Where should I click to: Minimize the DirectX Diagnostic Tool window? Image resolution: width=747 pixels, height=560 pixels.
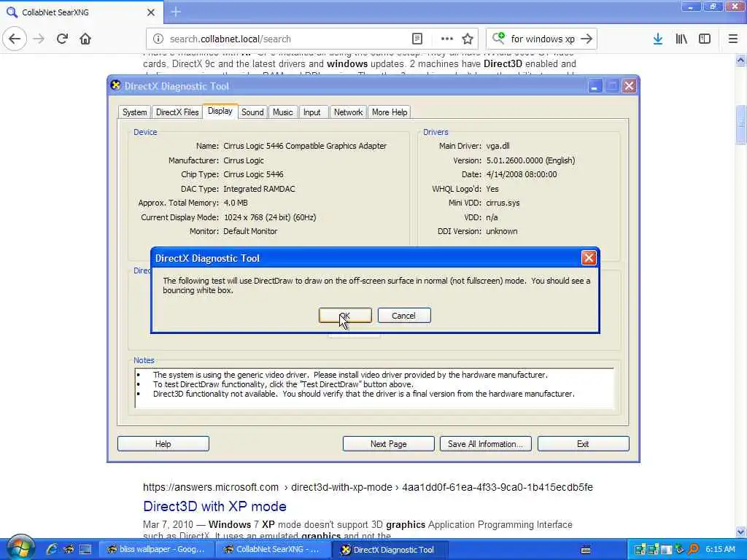point(595,86)
